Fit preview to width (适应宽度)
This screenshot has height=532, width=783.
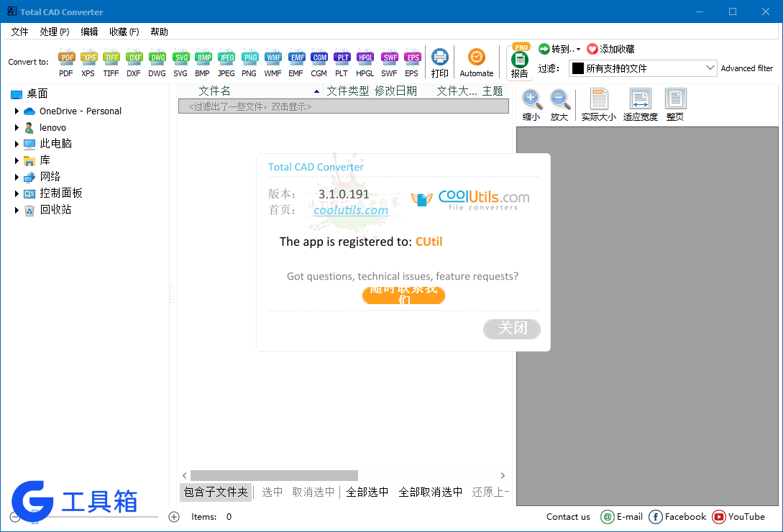(x=640, y=105)
